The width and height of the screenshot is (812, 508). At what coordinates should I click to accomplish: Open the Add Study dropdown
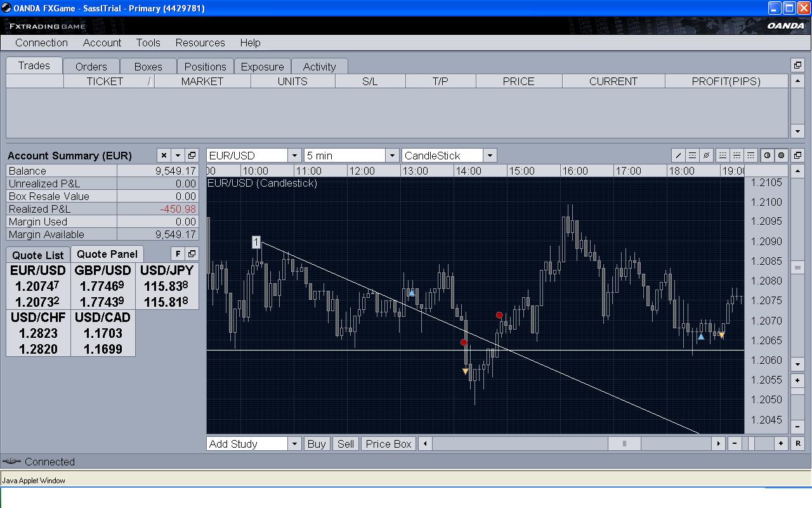pyautogui.click(x=294, y=444)
